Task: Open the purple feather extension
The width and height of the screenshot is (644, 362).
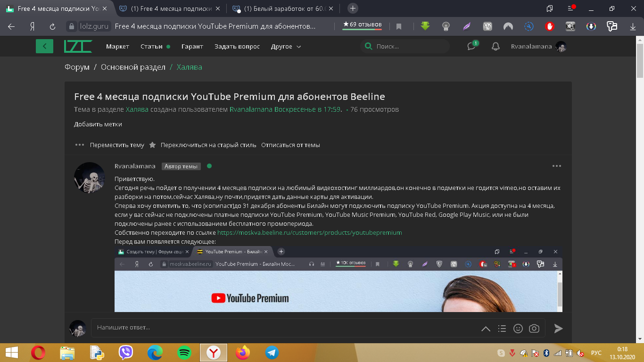Action: [466, 26]
